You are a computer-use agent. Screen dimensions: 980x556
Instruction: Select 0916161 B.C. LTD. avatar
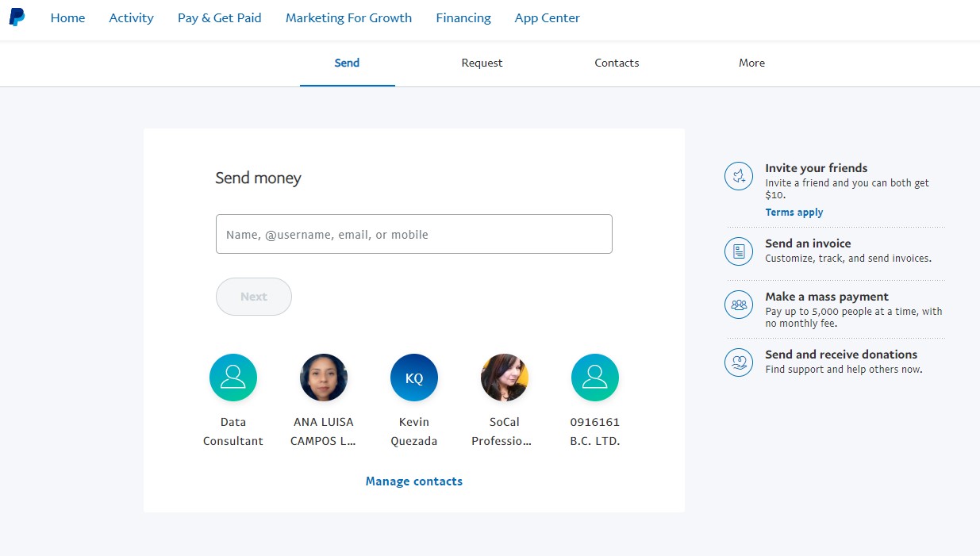[x=595, y=378]
